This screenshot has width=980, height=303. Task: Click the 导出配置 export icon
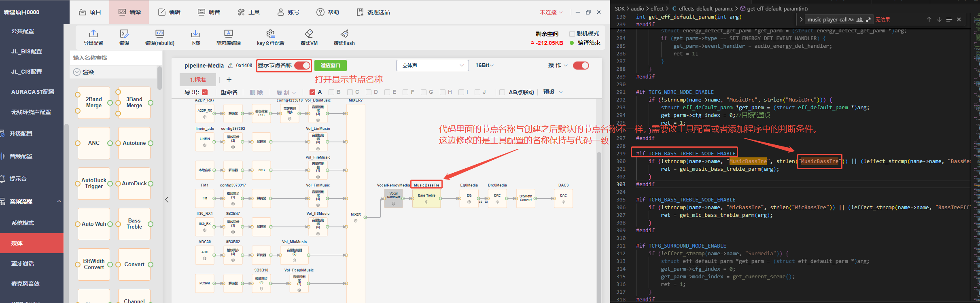(x=93, y=34)
